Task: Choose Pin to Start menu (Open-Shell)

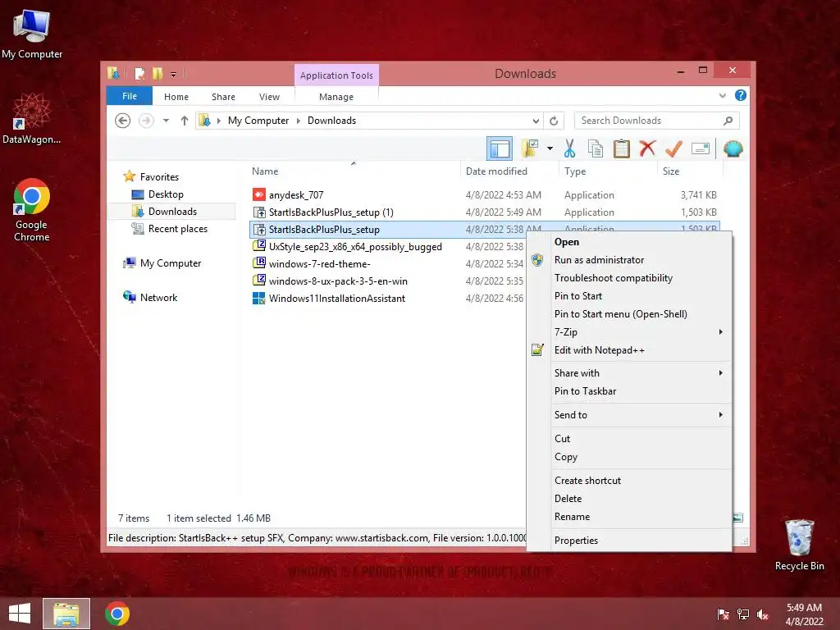Action: 629,314
